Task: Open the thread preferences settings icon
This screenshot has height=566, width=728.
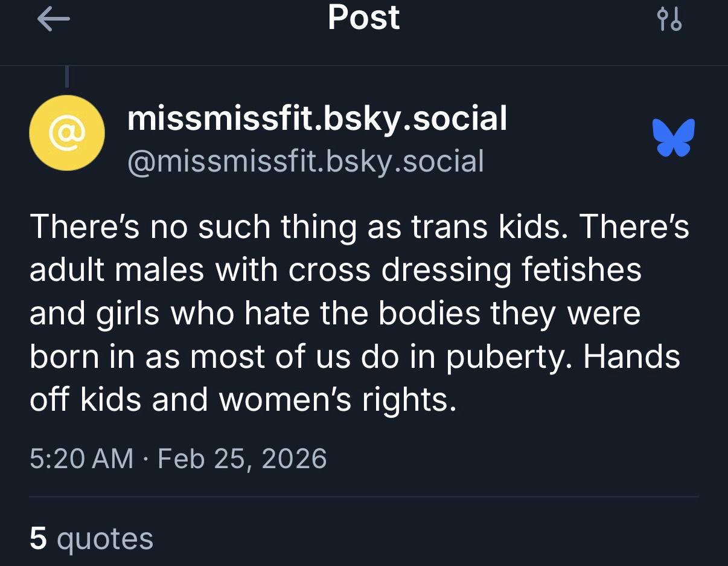Action: pyautogui.click(x=668, y=19)
